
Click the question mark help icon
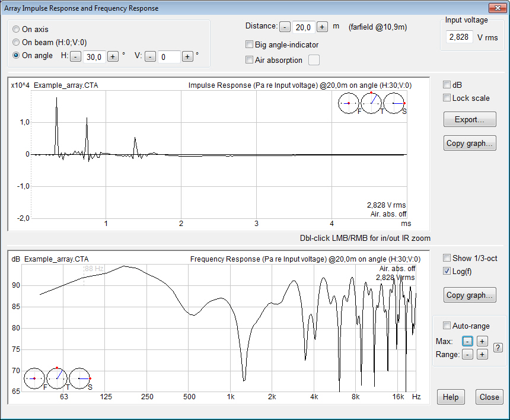click(x=498, y=348)
